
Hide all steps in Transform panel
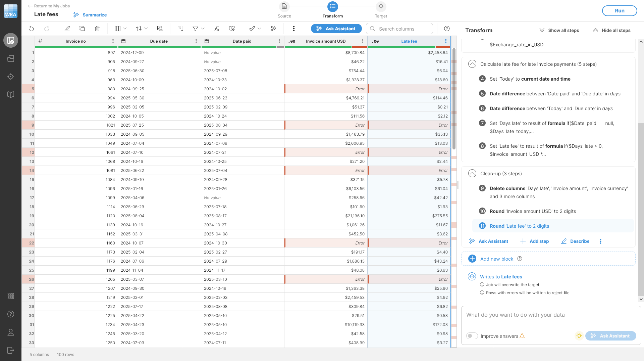tap(612, 30)
